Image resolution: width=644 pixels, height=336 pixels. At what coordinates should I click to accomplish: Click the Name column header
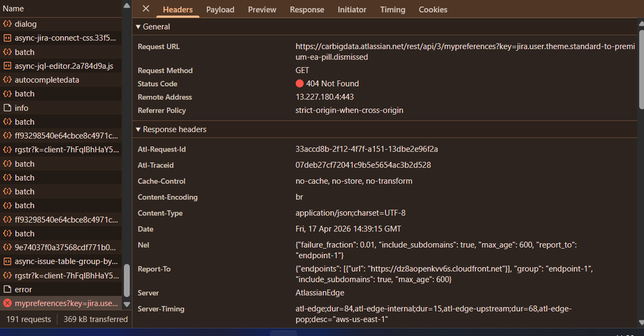[x=61, y=8]
